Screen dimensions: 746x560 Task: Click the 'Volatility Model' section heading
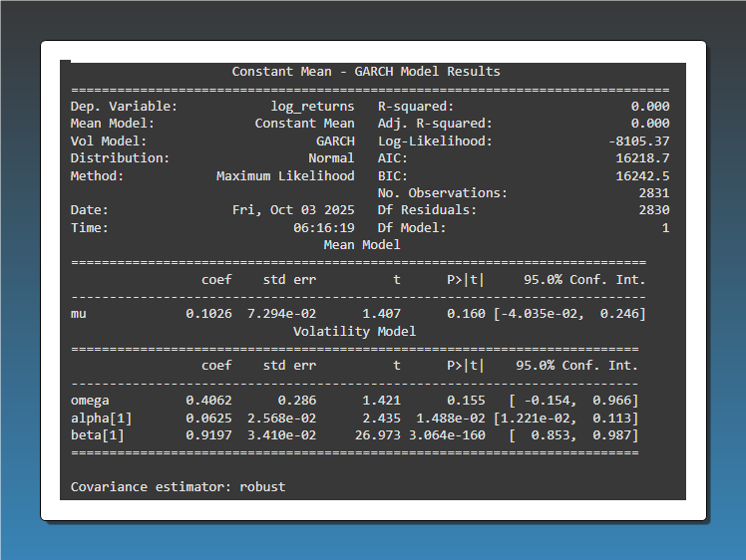[x=354, y=331]
